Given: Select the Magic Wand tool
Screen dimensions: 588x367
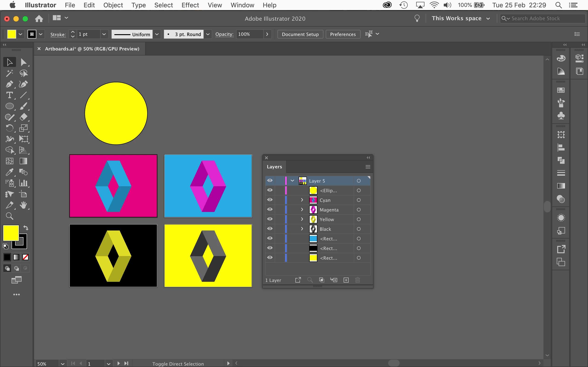Looking at the screenshot, I should click(x=9, y=73).
